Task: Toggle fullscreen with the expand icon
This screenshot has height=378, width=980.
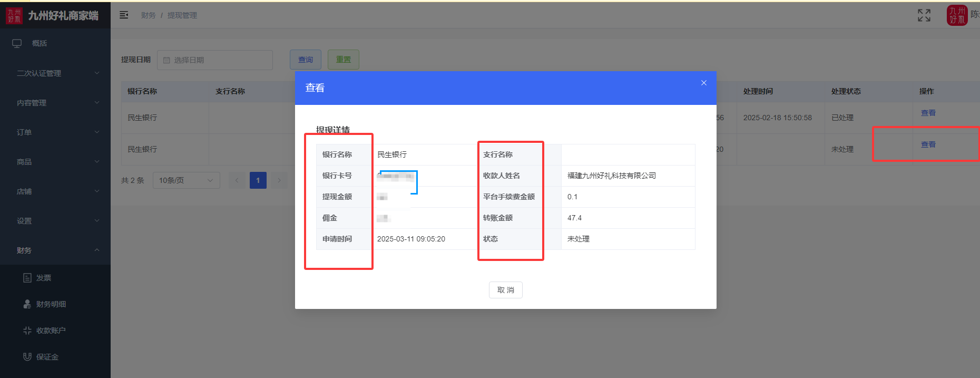Action: click(x=924, y=15)
